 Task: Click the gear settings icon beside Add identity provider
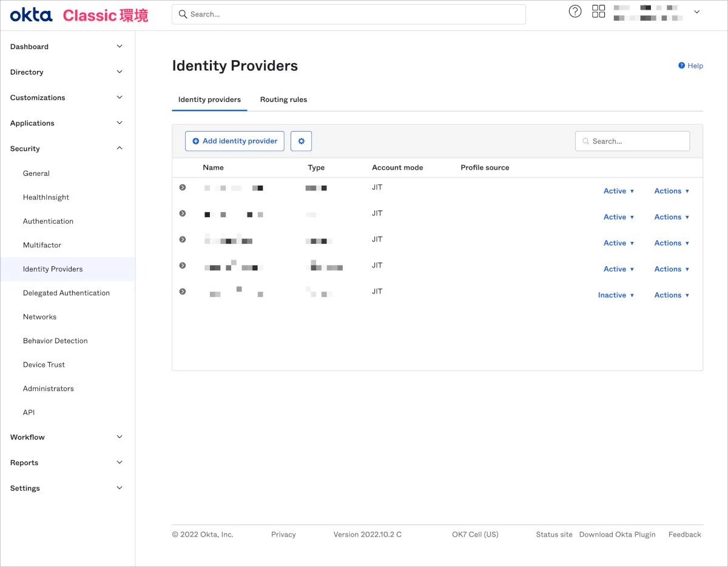click(301, 141)
